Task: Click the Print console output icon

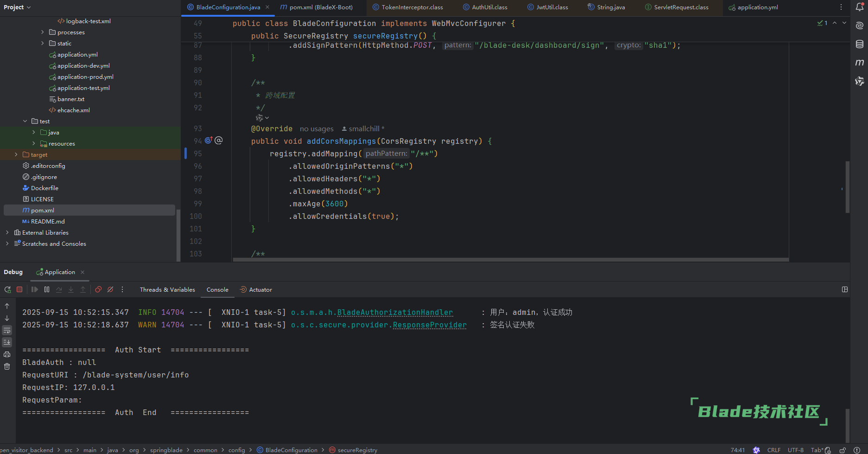Action: click(7, 354)
